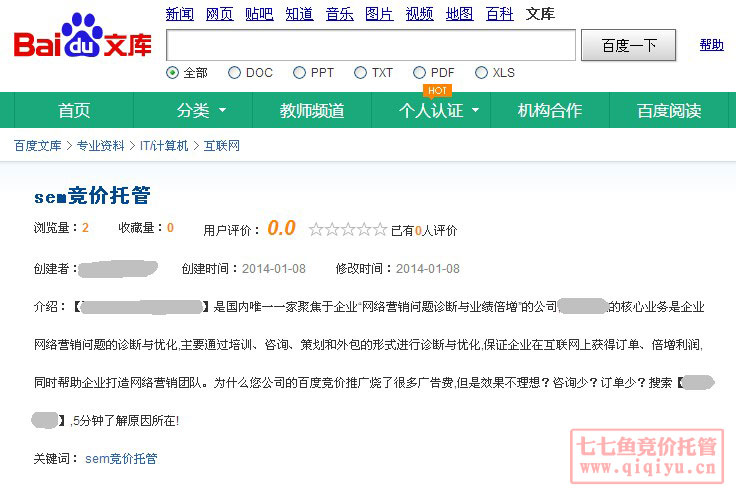Image resolution: width=736 pixels, height=496 pixels.
Task: Focus the Baidu Wenku search input box
Action: coord(371,45)
